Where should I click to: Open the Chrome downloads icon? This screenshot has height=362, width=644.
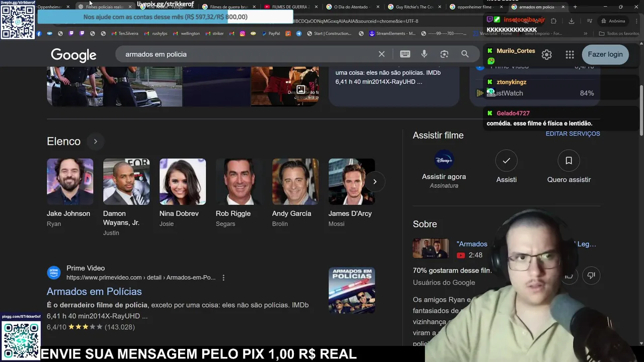572,21
